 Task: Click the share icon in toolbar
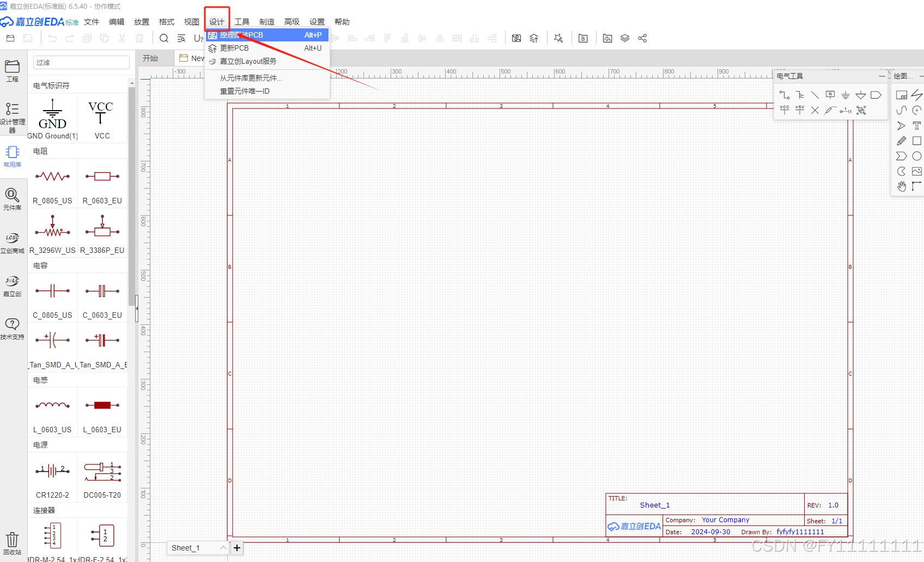(642, 38)
